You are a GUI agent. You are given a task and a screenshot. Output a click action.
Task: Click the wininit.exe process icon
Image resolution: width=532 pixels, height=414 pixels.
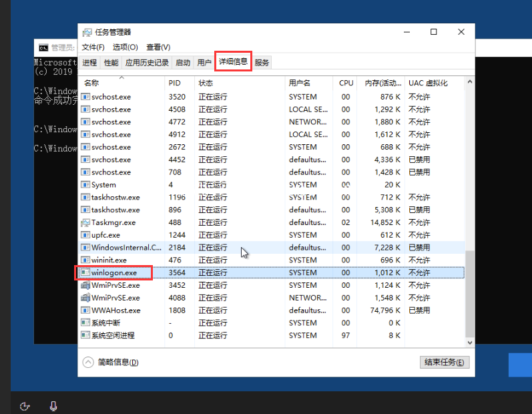(x=85, y=260)
